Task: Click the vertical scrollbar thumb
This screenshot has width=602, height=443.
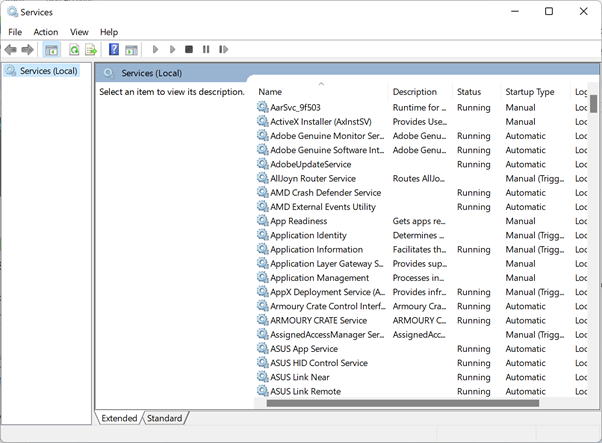Action: tap(593, 104)
